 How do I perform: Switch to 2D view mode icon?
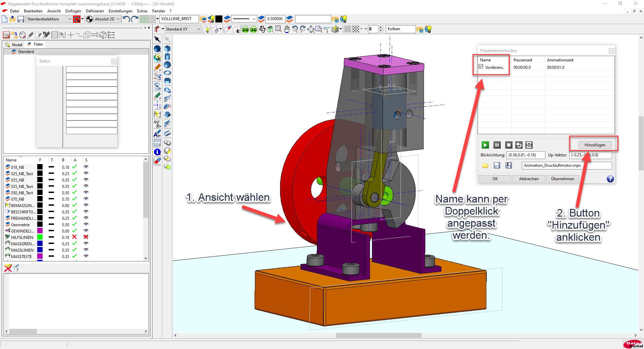pyautogui.click(x=246, y=30)
